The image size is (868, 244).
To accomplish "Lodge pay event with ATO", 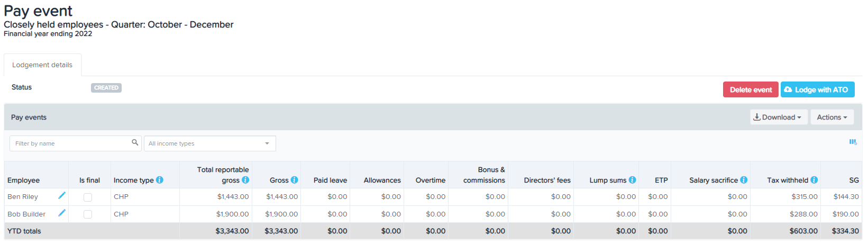I will click(x=818, y=89).
